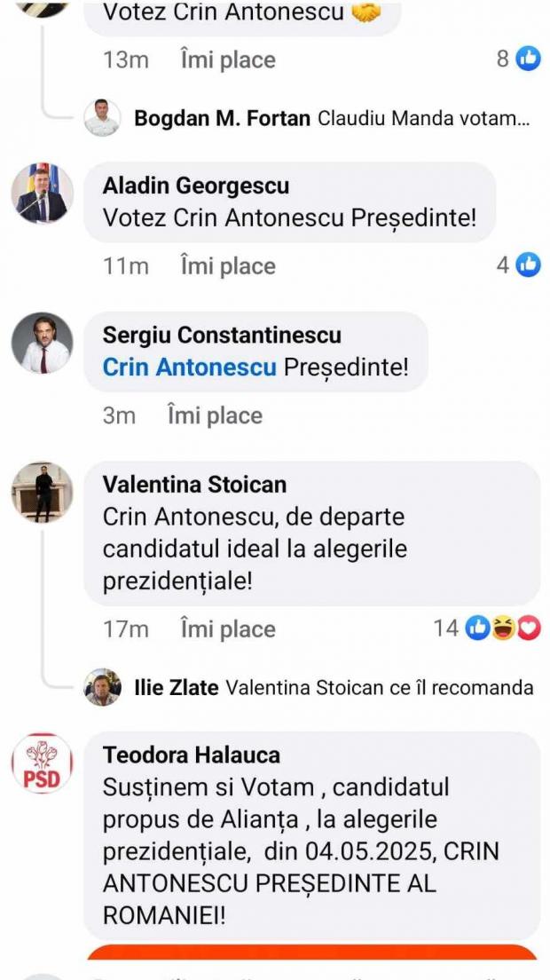This screenshot has width=550, height=980.
Task: Open Sergiu Constantinescu's profile name
Action: coord(222,335)
